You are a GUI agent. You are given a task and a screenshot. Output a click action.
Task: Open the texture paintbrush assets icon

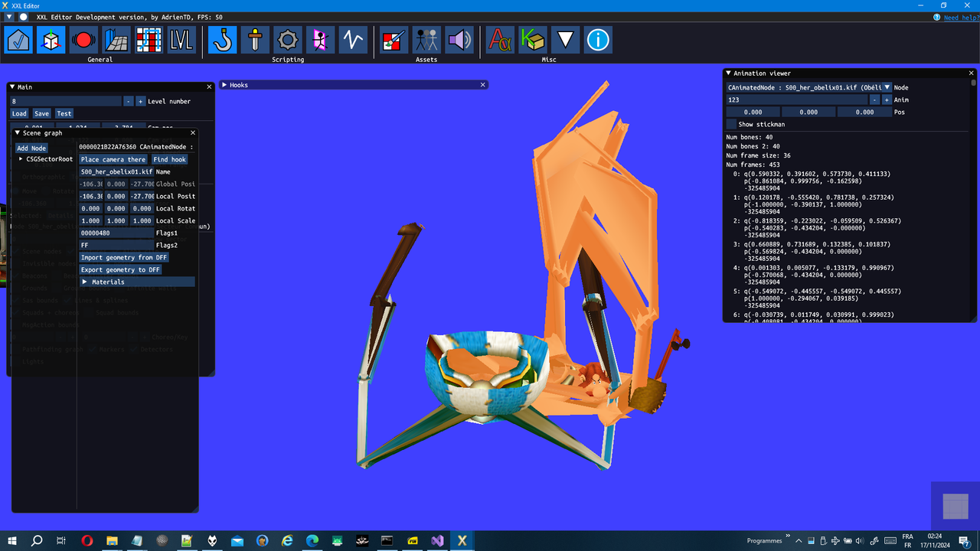click(394, 40)
